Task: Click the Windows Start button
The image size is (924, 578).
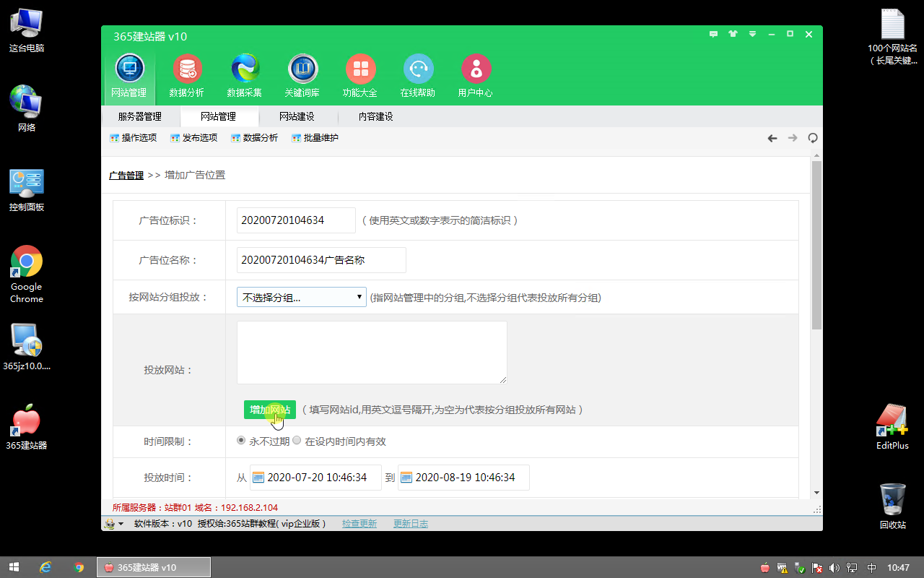Action: [x=14, y=567]
